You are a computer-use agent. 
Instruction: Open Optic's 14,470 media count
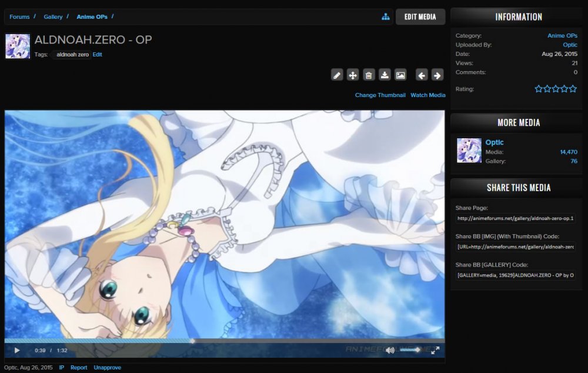(569, 152)
